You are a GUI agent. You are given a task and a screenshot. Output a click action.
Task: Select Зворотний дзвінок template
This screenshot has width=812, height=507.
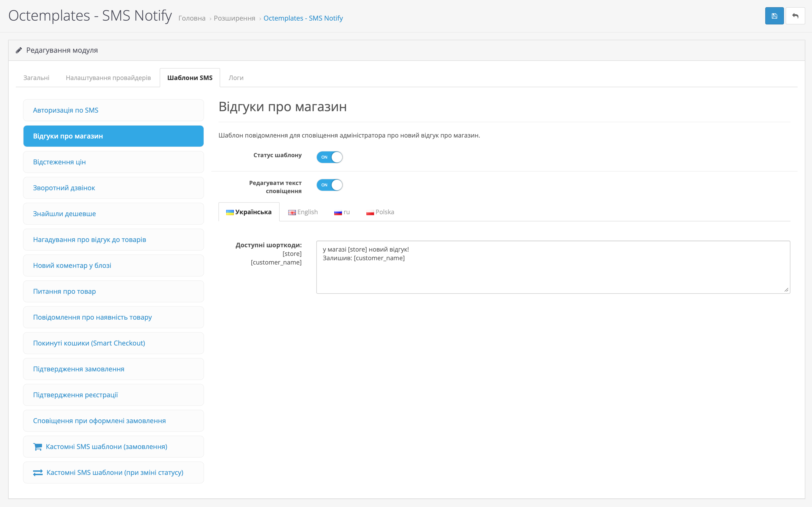[x=64, y=188]
